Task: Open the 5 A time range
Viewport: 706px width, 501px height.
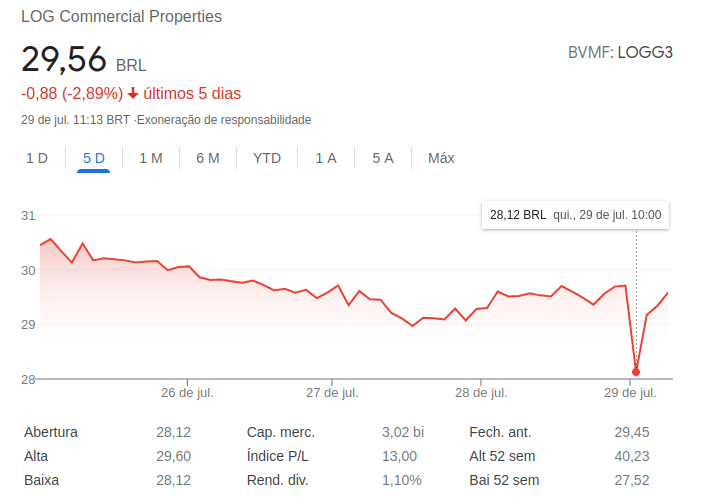Action: click(x=382, y=158)
